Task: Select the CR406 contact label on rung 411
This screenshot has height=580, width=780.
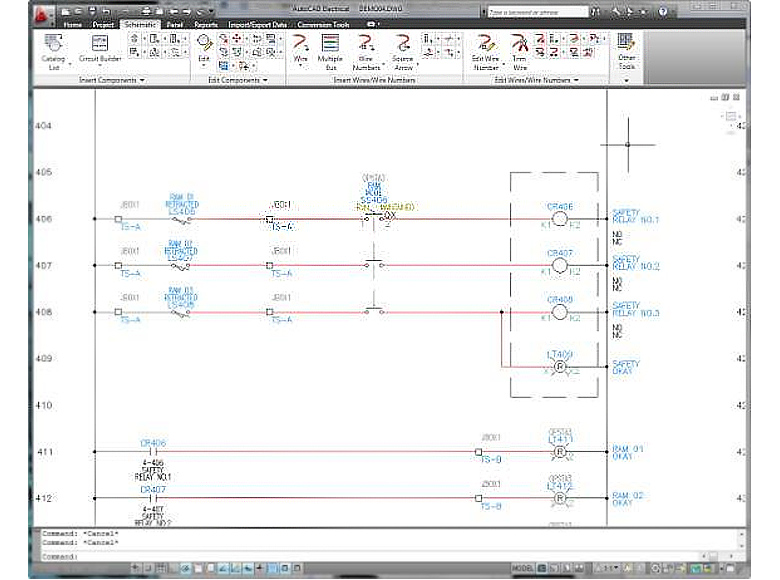Action: click(x=153, y=443)
